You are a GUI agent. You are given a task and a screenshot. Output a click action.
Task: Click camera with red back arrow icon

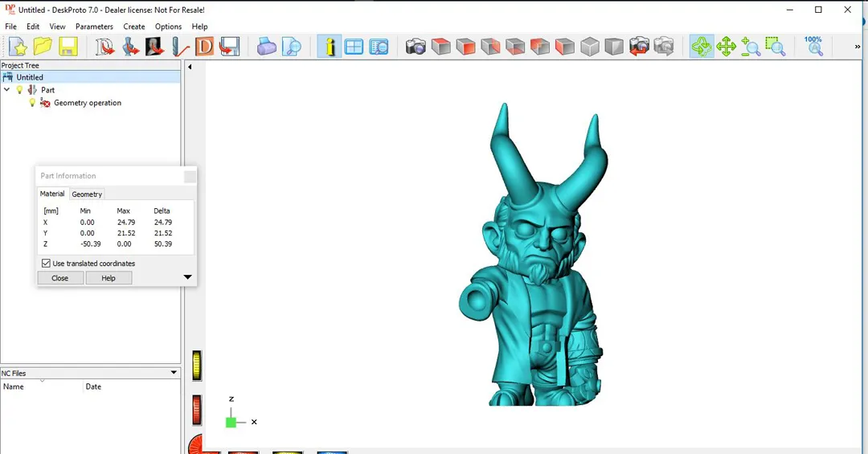click(639, 47)
